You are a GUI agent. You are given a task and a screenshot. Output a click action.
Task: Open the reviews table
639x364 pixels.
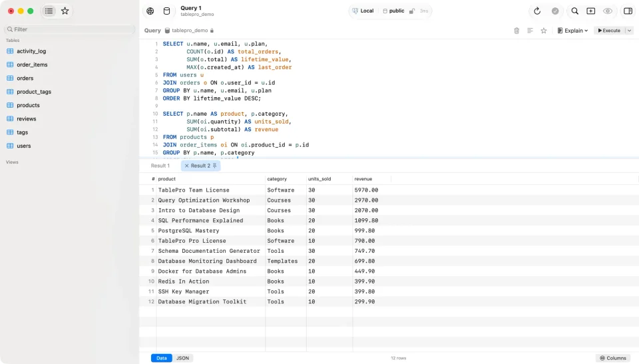27,118
